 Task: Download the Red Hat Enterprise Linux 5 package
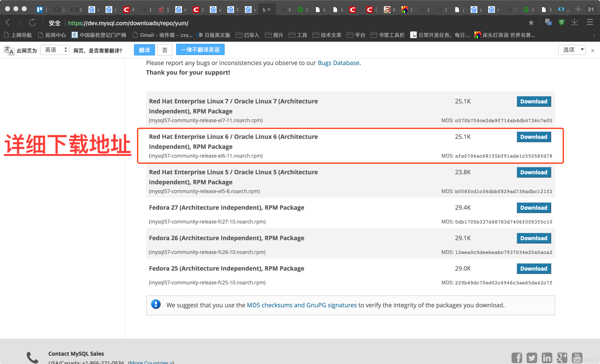534,172
